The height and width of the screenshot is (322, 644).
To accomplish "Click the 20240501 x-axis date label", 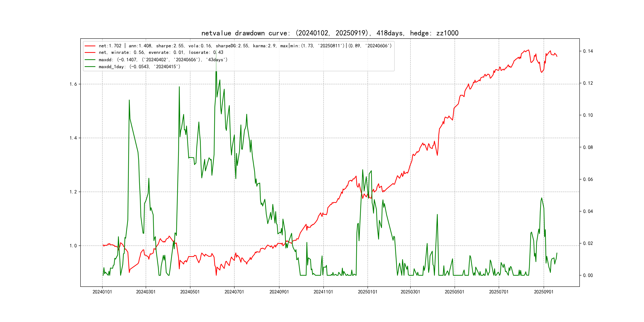I will (x=190, y=292).
